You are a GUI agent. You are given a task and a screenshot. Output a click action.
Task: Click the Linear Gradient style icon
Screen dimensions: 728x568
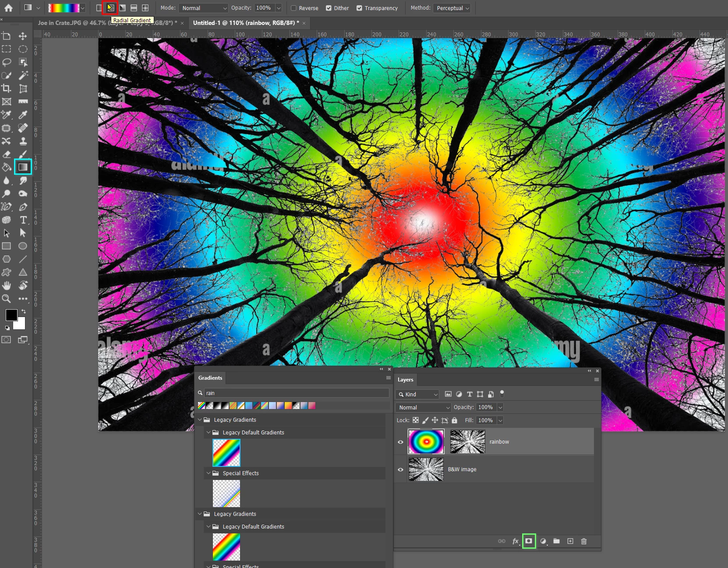coord(99,8)
